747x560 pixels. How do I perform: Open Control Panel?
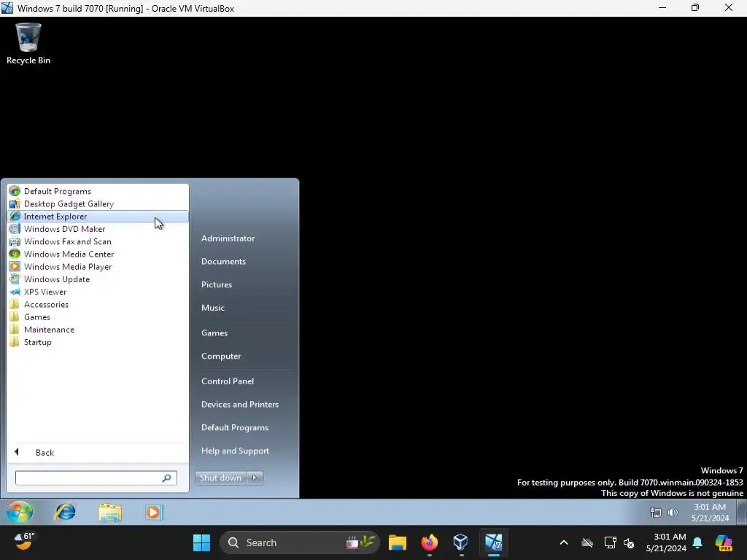click(x=228, y=381)
